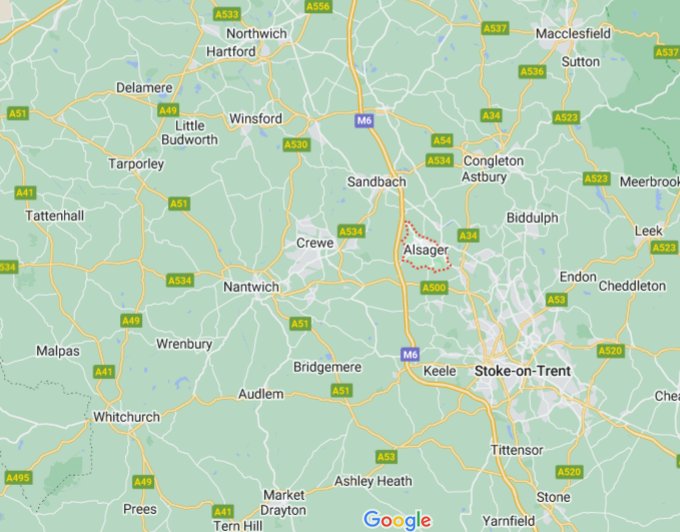This screenshot has width=680, height=532.
Task: Click the Crewe town label
Action: click(315, 243)
